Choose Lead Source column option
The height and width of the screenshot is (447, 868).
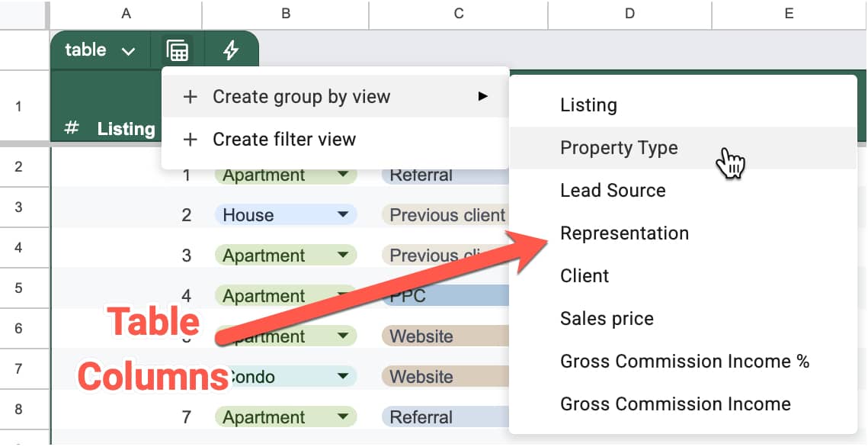[613, 191]
